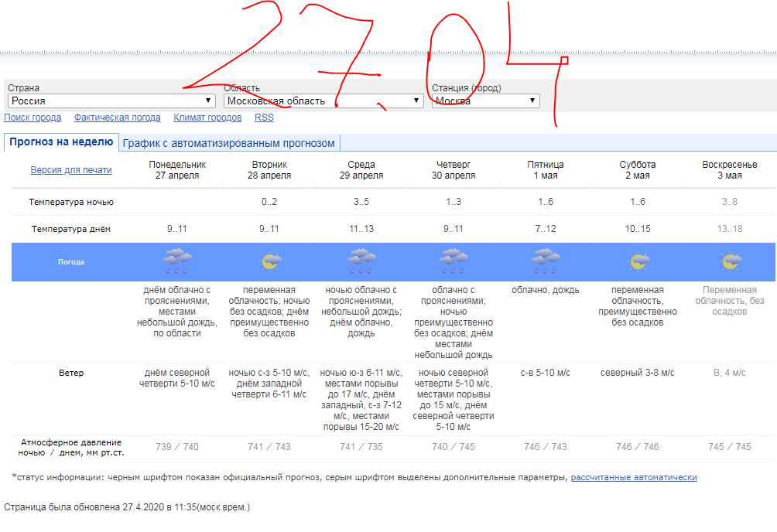The width and height of the screenshot is (777, 532).
Task: Select the Суббота 2 мая column header
Action: (638, 170)
